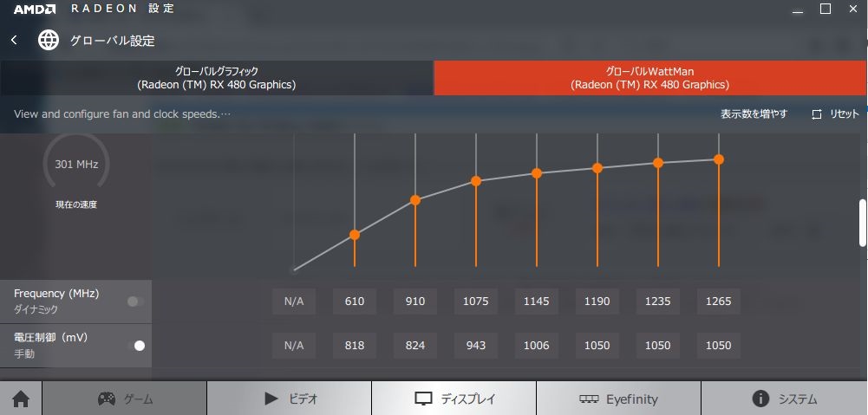Click the 現在の速度 label

pos(76,204)
